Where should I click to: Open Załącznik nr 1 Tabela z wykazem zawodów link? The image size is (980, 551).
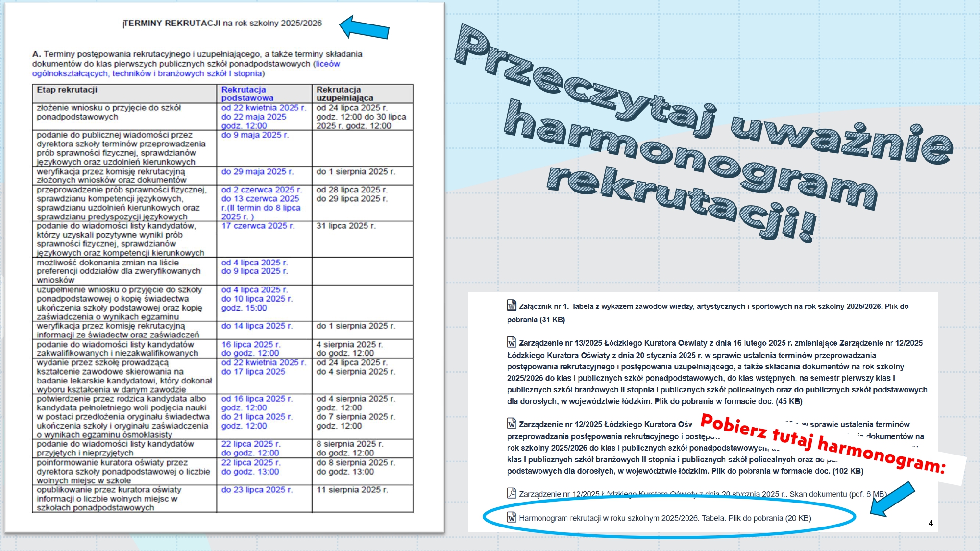(708, 312)
